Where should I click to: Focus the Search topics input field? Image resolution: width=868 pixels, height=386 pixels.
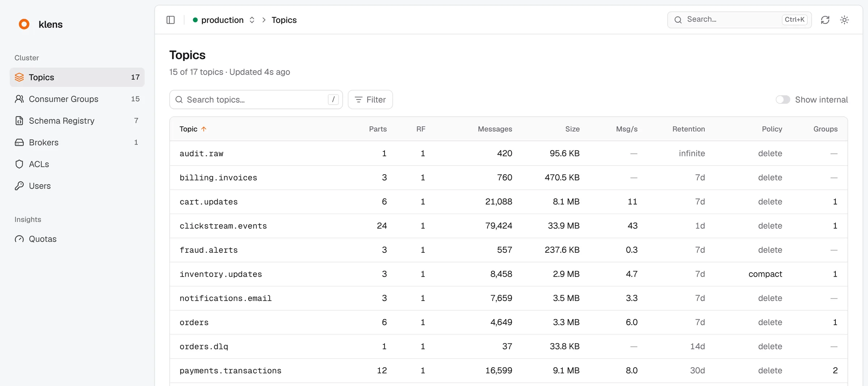(256, 100)
